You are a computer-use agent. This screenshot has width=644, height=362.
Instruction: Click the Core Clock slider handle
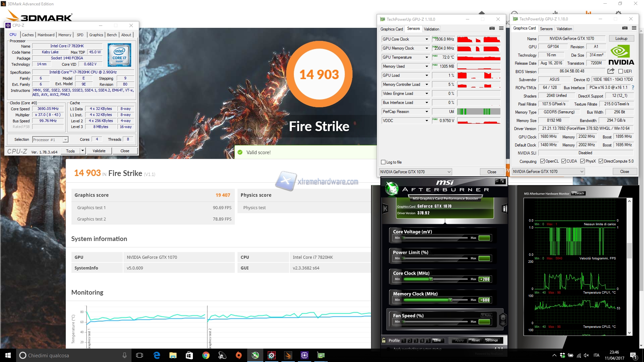click(431, 279)
